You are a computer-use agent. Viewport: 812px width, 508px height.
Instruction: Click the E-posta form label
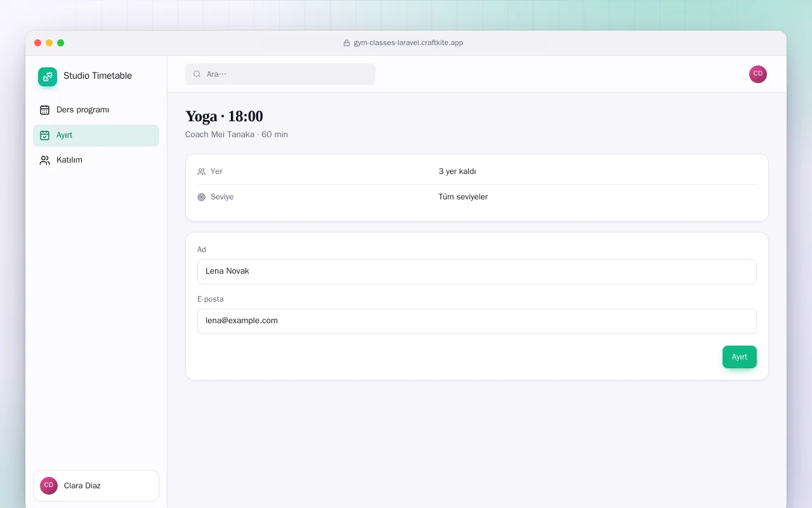coord(211,299)
